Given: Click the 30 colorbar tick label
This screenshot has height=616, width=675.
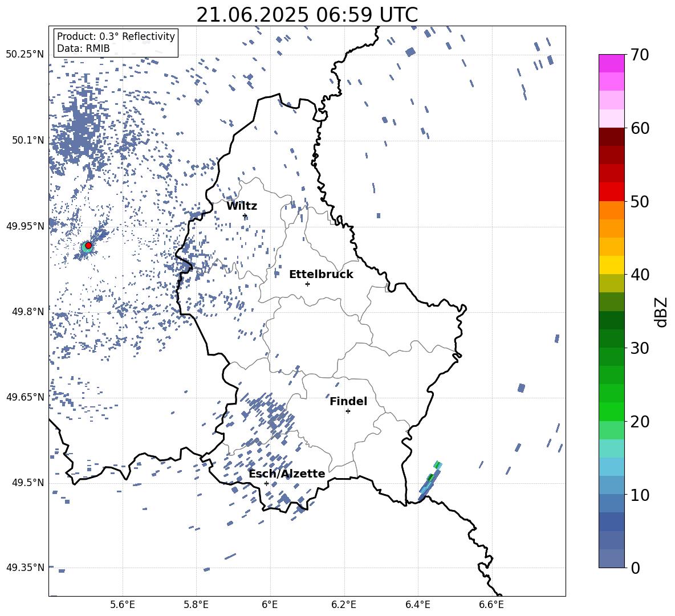Looking at the screenshot, I should pyautogui.click(x=640, y=348).
